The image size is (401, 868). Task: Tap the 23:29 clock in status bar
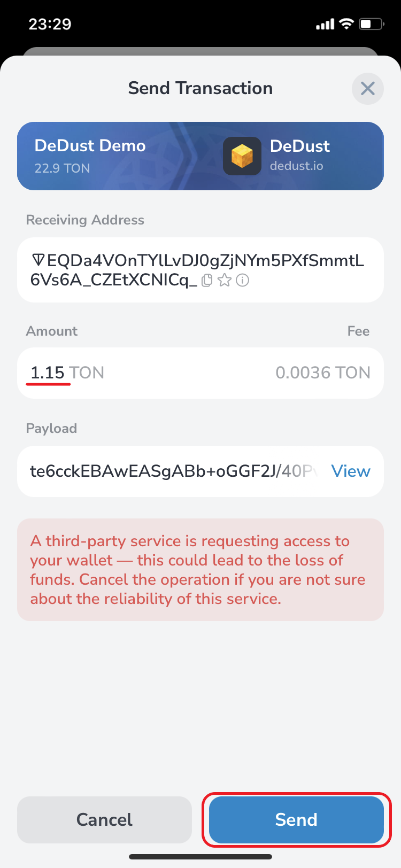(50, 24)
